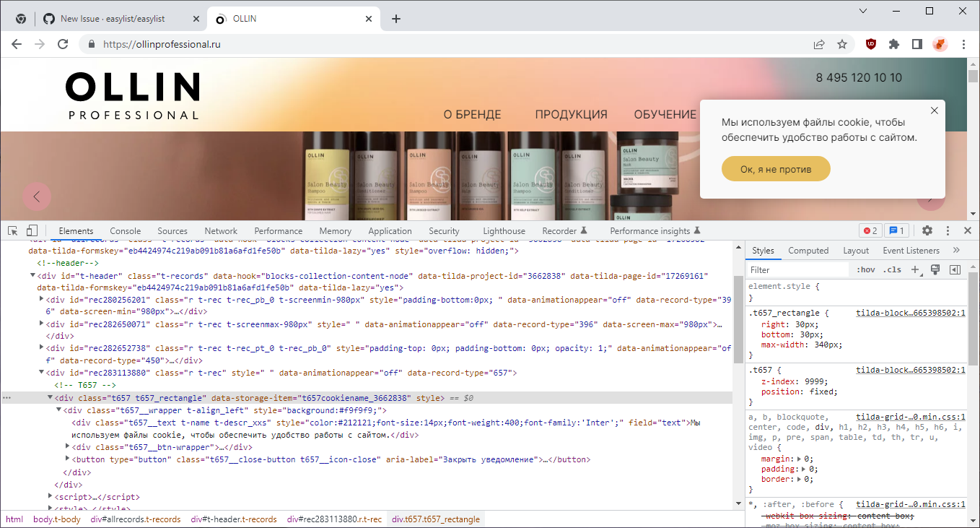
Task: Select the inspect element tool in DevTools
Action: tap(12, 230)
